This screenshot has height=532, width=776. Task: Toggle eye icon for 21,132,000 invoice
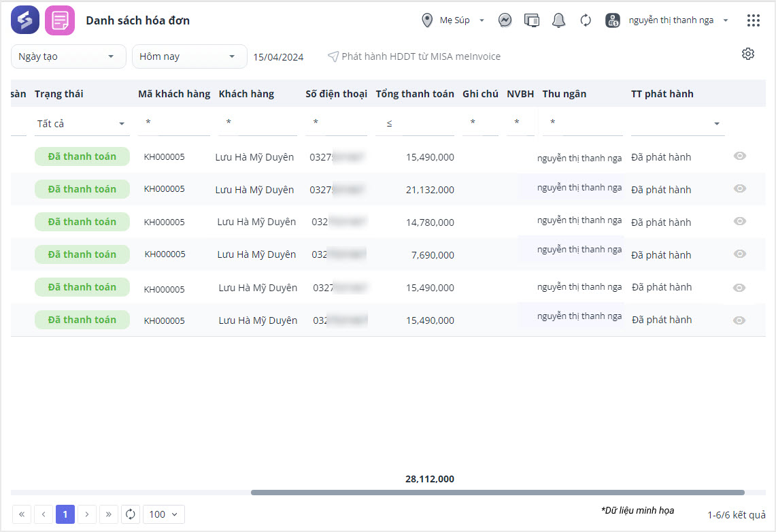(740, 188)
